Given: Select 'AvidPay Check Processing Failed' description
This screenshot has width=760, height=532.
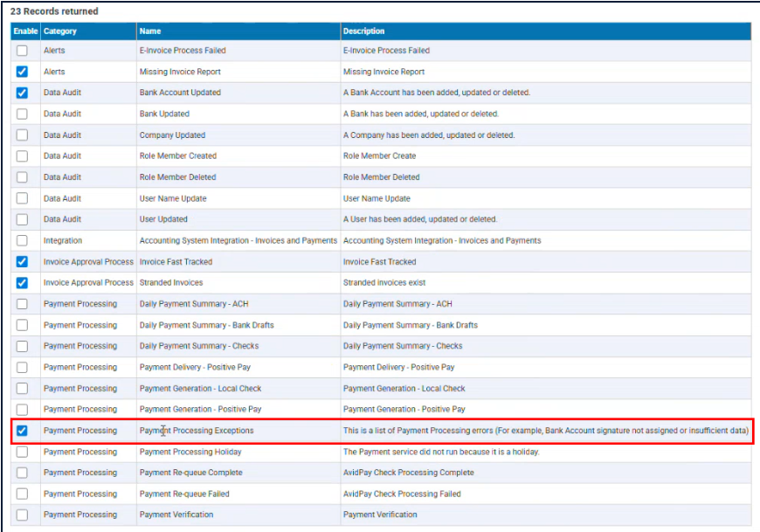Looking at the screenshot, I should [402, 494].
